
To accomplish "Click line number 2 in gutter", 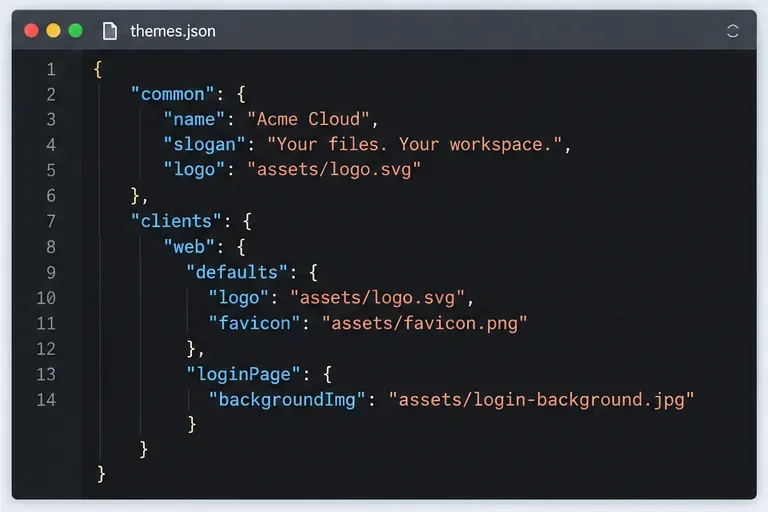I will pos(51,95).
